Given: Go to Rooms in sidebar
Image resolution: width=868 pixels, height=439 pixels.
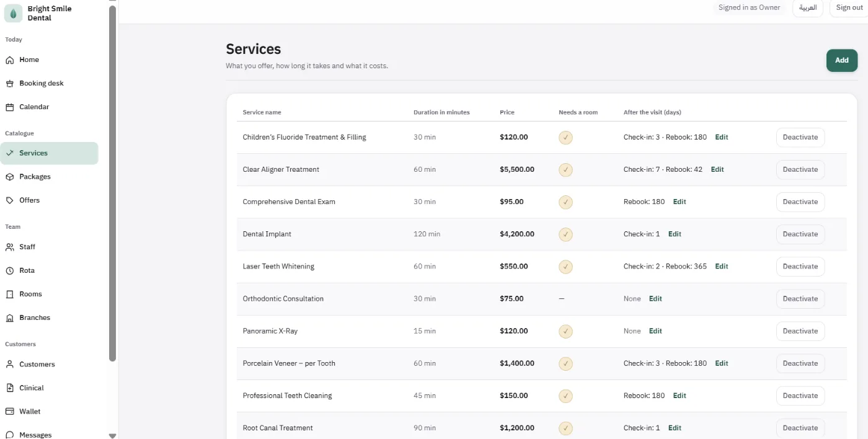Looking at the screenshot, I should (49, 294).
